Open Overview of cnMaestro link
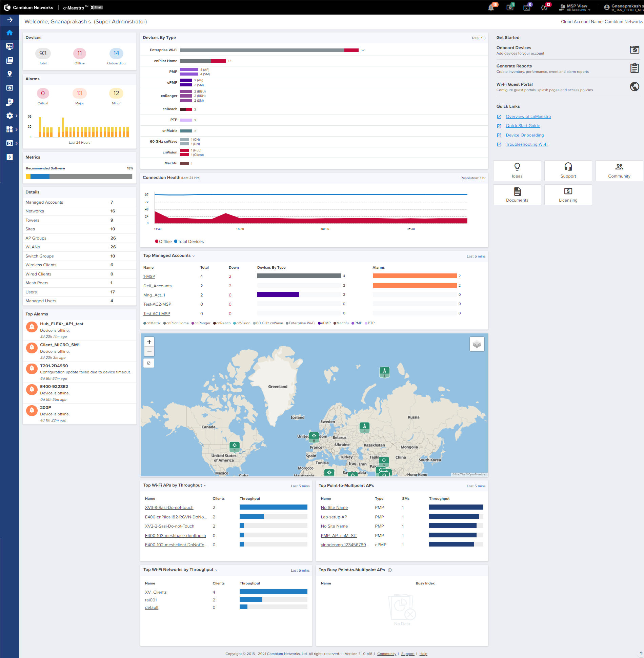 point(528,117)
